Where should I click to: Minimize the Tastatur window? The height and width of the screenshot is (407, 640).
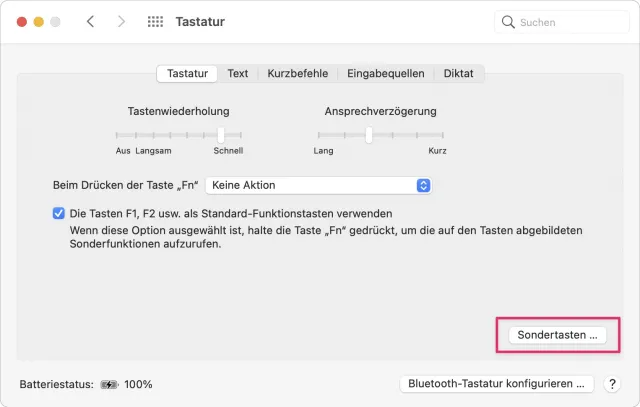click(37, 21)
